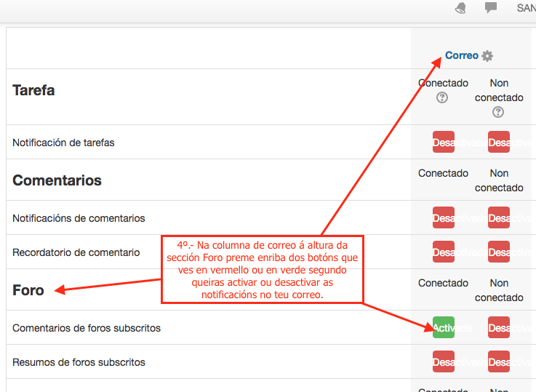Enable Comentarios de foros subscritos Non conectado

499,328
